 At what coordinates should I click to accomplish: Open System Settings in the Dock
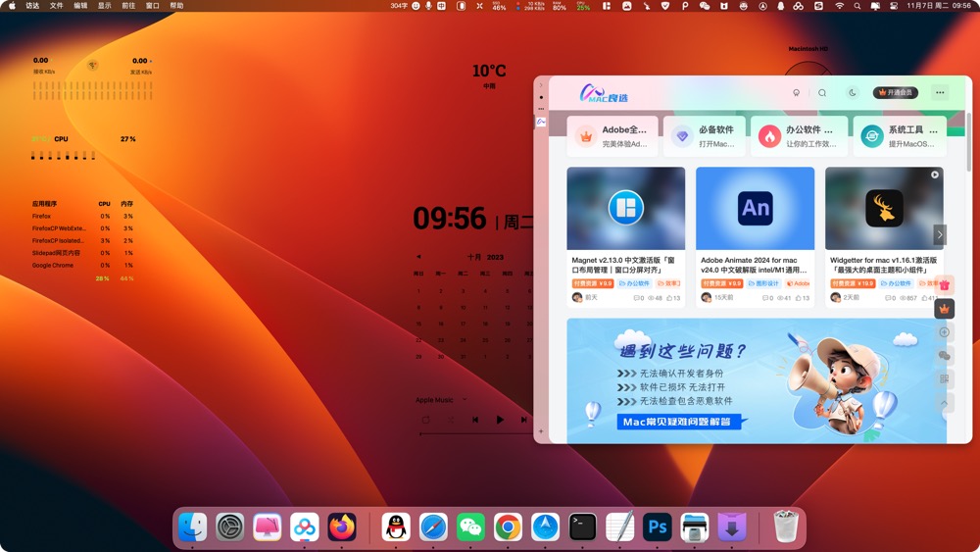[230, 527]
